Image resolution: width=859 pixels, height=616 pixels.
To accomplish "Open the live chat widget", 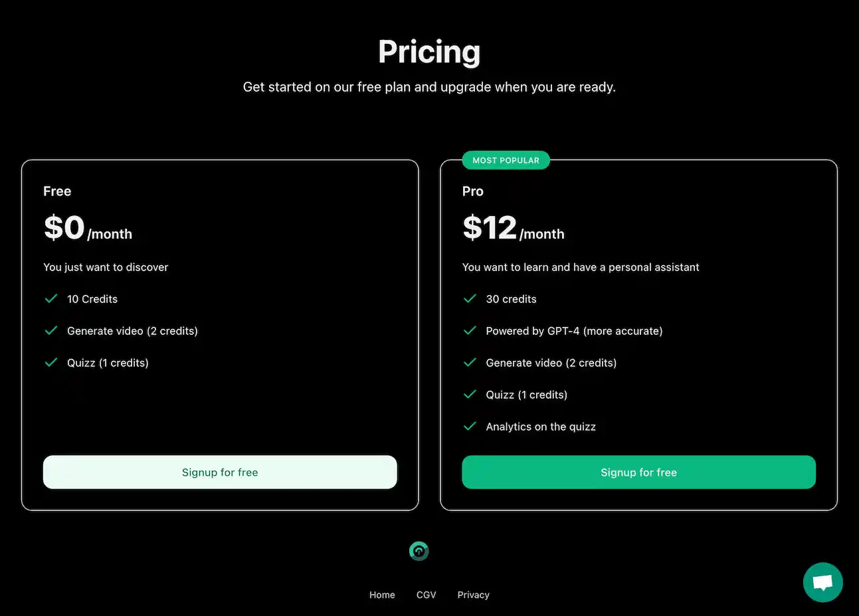I will tap(822, 582).
